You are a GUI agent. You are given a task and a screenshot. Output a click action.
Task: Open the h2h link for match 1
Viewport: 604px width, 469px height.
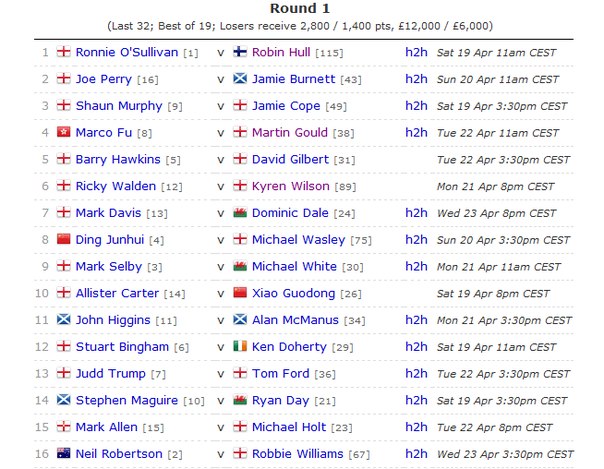[416, 52]
